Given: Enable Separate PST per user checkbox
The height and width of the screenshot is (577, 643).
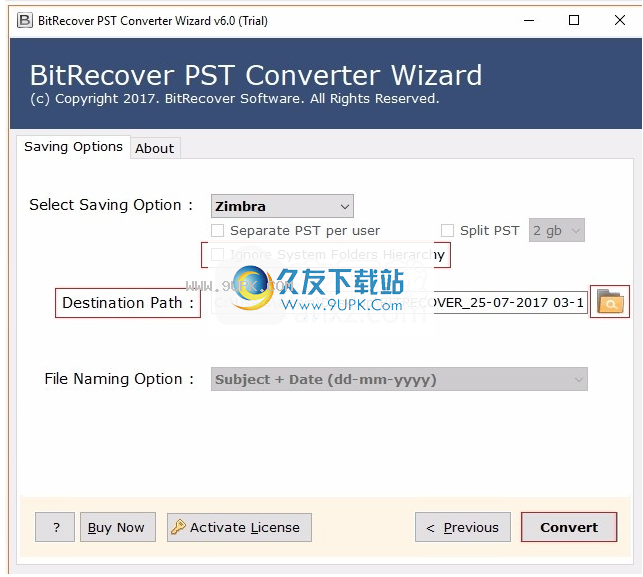Looking at the screenshot, I should coord(217,230).
